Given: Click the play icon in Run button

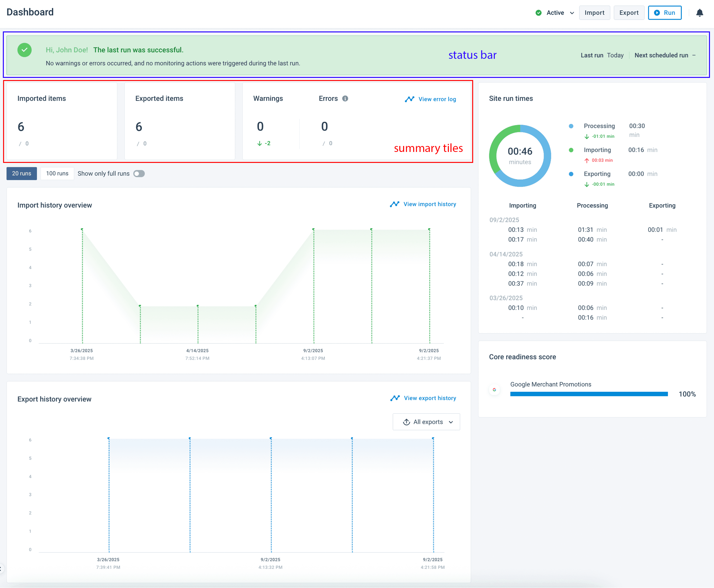Looking at the screenshot, I should pyautogui.click(x=657, y=13).
